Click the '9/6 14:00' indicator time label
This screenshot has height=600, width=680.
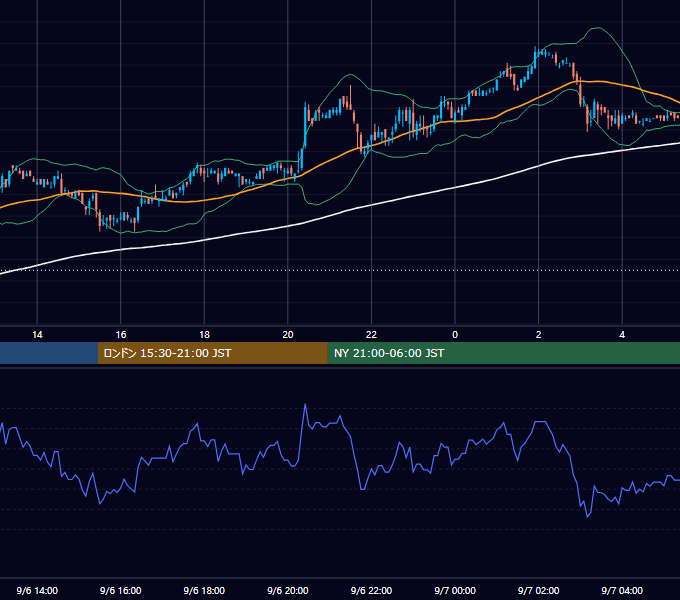click(37, 590)
